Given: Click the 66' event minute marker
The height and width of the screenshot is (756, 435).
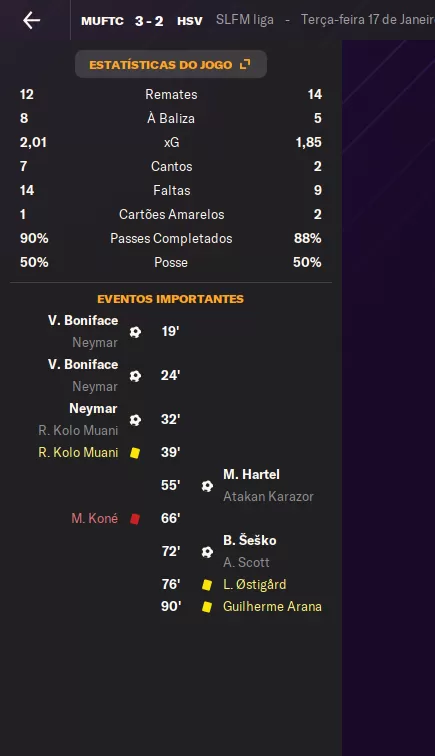Looking at the screenshot, I should [x=171, y=518].
